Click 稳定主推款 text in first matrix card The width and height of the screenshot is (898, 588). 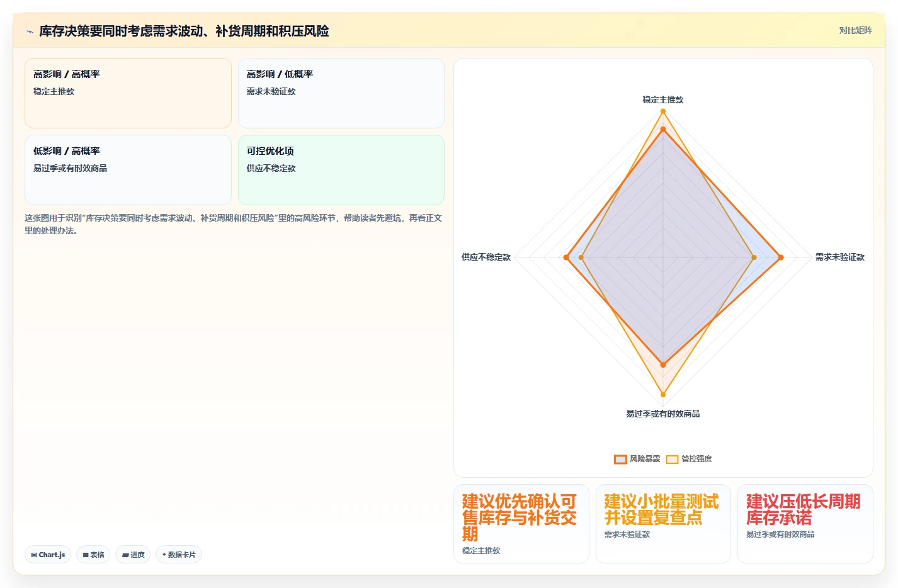coord(54,91)
